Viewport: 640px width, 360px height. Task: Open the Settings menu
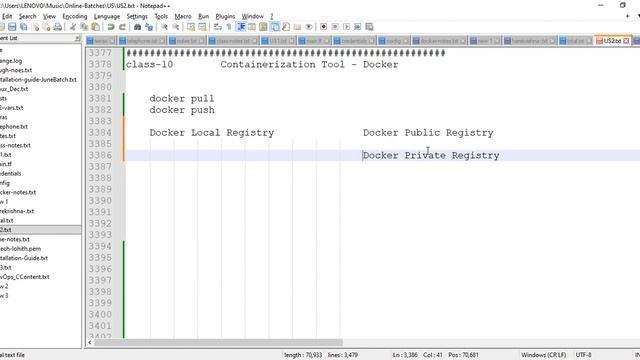point(137,16)
